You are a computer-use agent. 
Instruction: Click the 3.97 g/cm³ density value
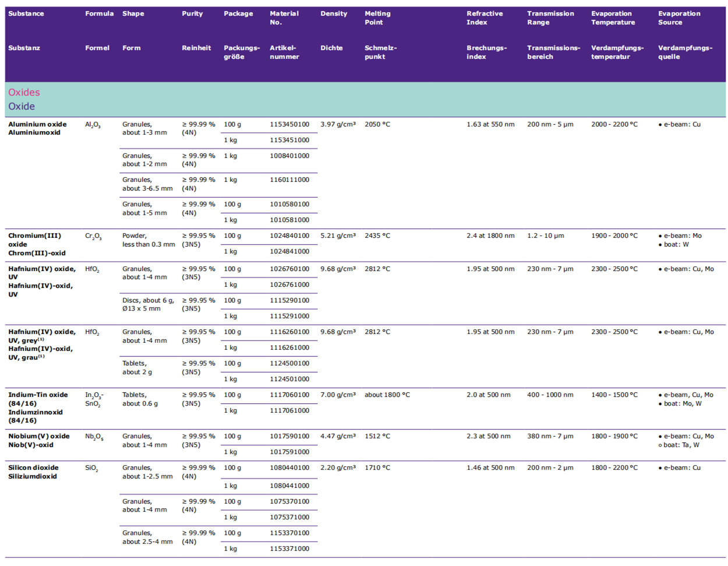tap(338, 124)
